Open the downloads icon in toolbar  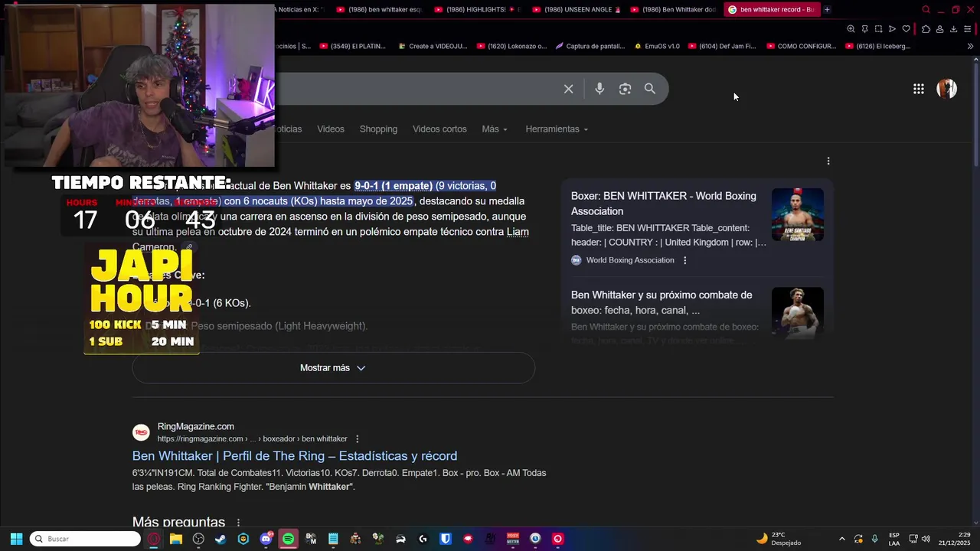(953, 29)
